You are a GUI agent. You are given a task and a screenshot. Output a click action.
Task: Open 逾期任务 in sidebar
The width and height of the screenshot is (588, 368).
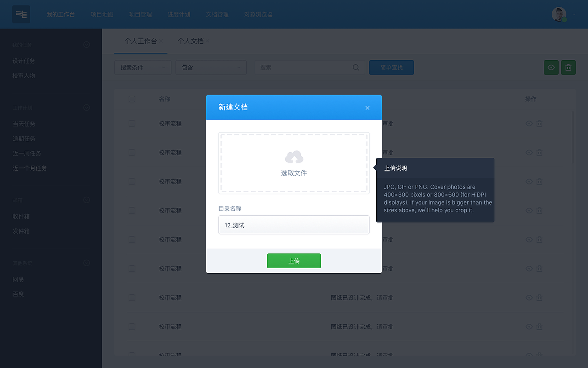(x=24, y=138)
